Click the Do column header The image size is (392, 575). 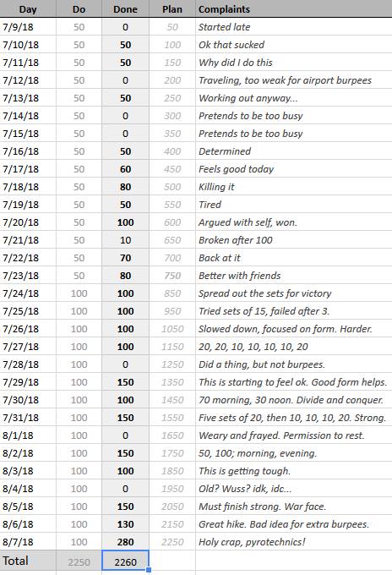pos(79,8)
